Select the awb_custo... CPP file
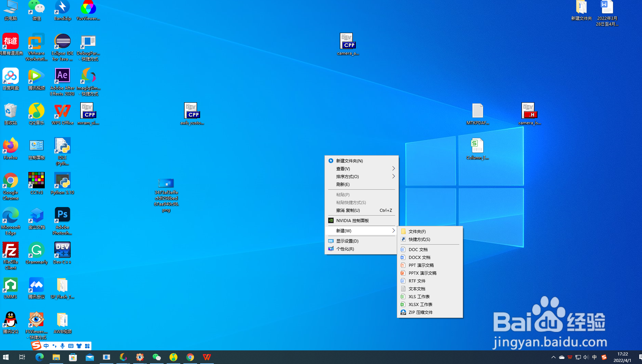Image resolution: width=642 pixels, height=364 pixels. pyautogui.click(x=192, y=114)
